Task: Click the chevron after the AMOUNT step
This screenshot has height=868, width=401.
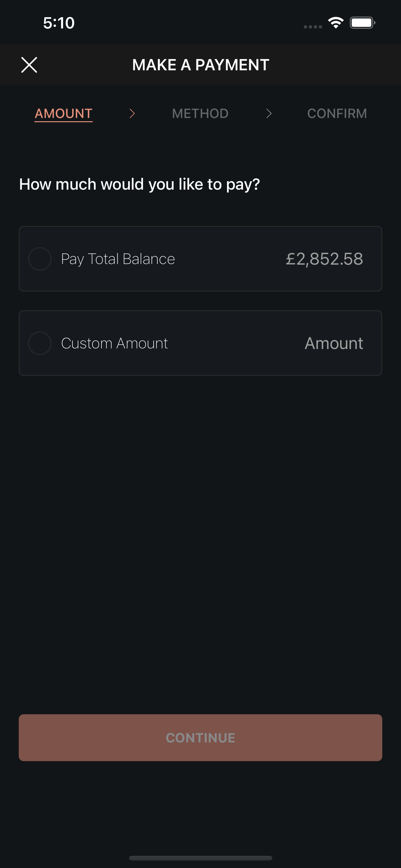Action: pos(132,113)
